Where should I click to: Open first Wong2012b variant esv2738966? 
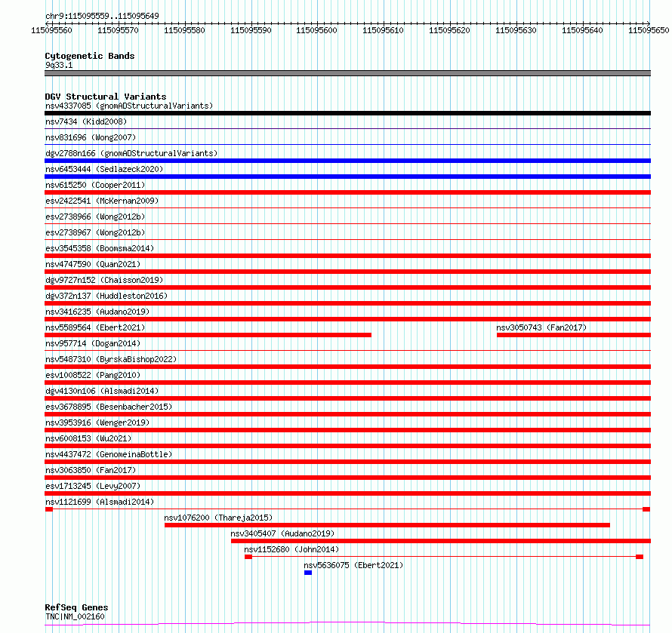pyautogui.click(x=95, y=217)
